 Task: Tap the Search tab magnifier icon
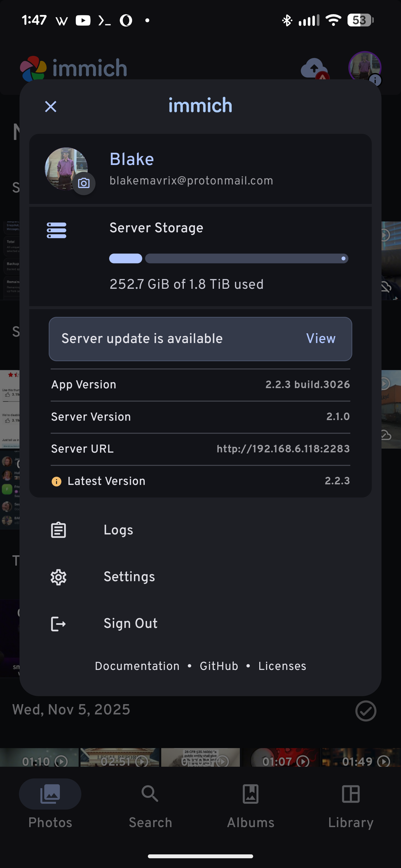150,794
